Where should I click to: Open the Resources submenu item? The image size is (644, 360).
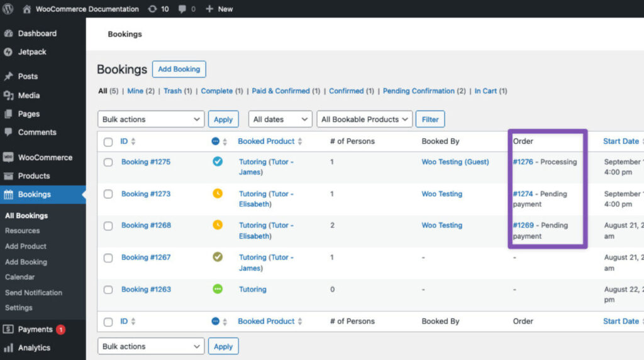(22, 231)
